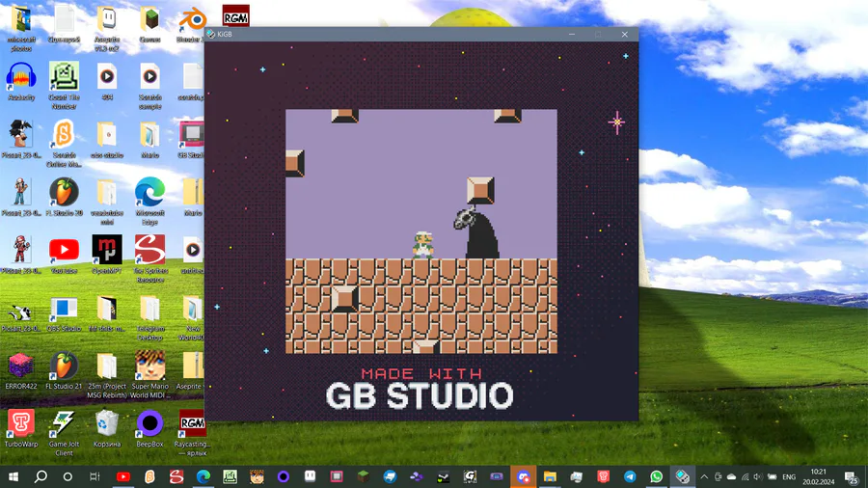Open the Microsoft Edge desktop shortcut

[149, 202]
